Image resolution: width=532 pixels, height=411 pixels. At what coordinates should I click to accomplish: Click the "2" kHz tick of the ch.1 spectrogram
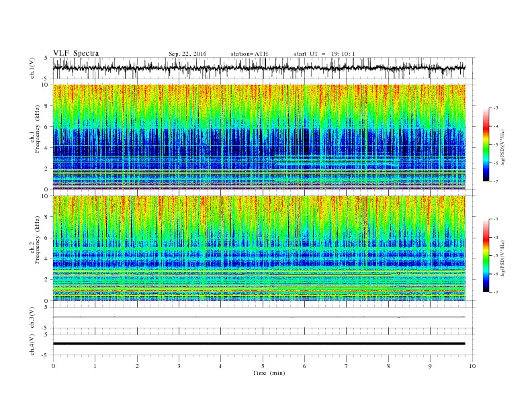coord(47,169)
